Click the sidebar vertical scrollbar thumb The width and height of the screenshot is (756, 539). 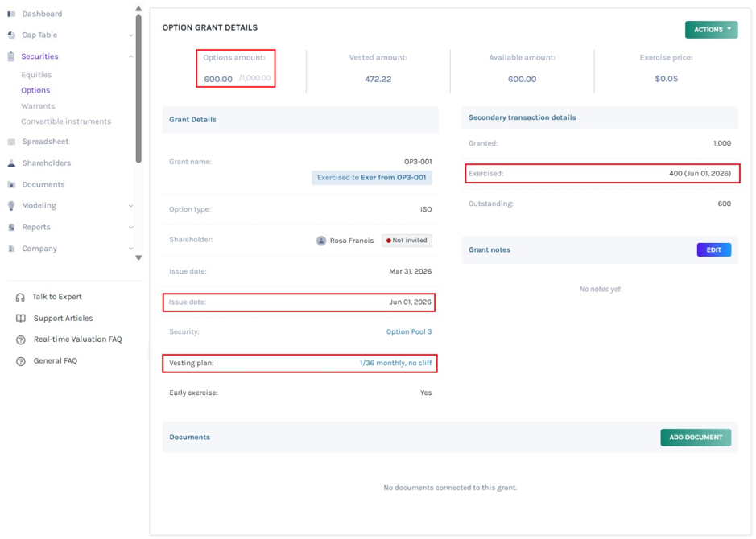138,89
